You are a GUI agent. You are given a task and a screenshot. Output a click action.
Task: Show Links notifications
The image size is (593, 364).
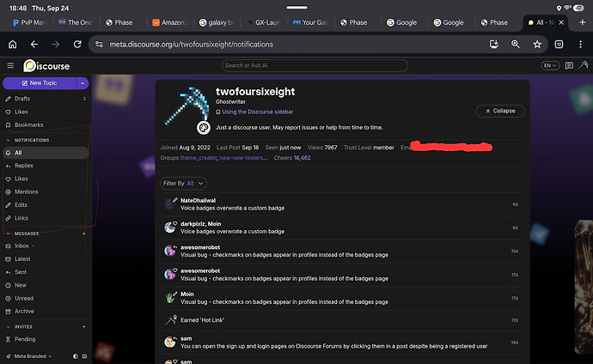pyautogui.click(x=46, y=218)
